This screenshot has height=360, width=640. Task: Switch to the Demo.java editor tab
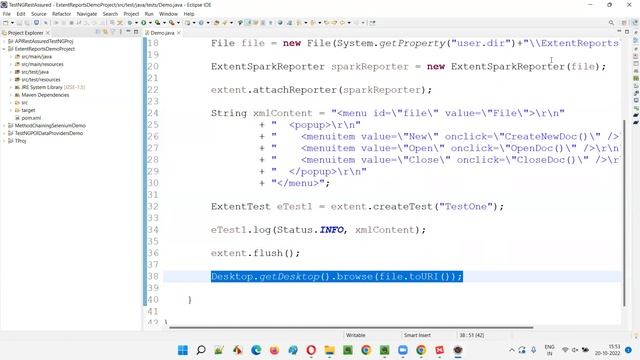(162, 33)
